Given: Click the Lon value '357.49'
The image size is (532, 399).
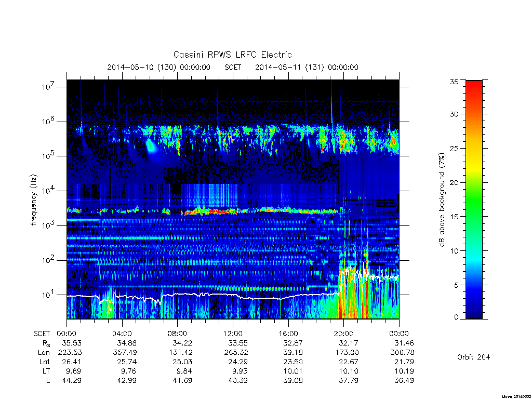Looking at the screenshot, I should point(125,353).
